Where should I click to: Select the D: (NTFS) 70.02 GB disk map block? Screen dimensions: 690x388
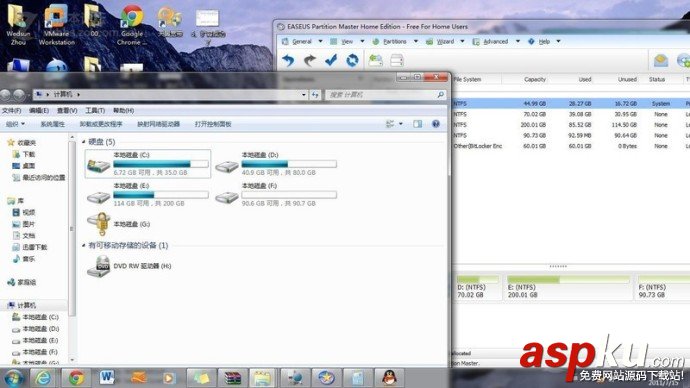tap(477, 288)
